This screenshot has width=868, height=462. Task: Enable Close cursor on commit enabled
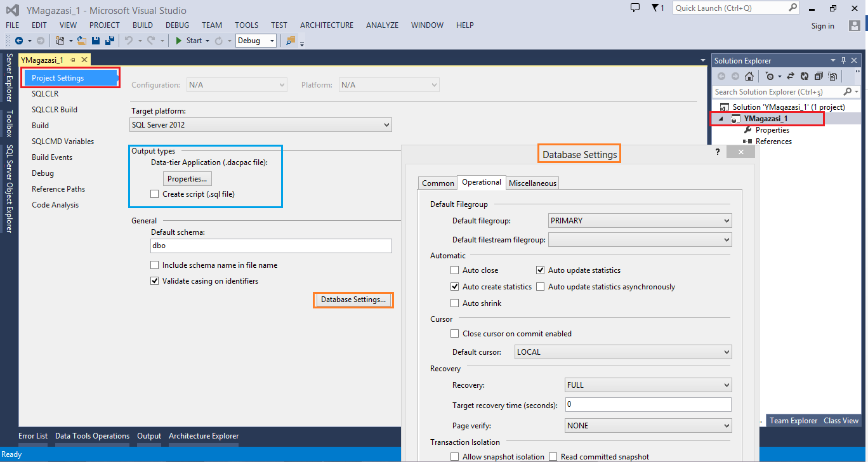click(x=454, y=334)
